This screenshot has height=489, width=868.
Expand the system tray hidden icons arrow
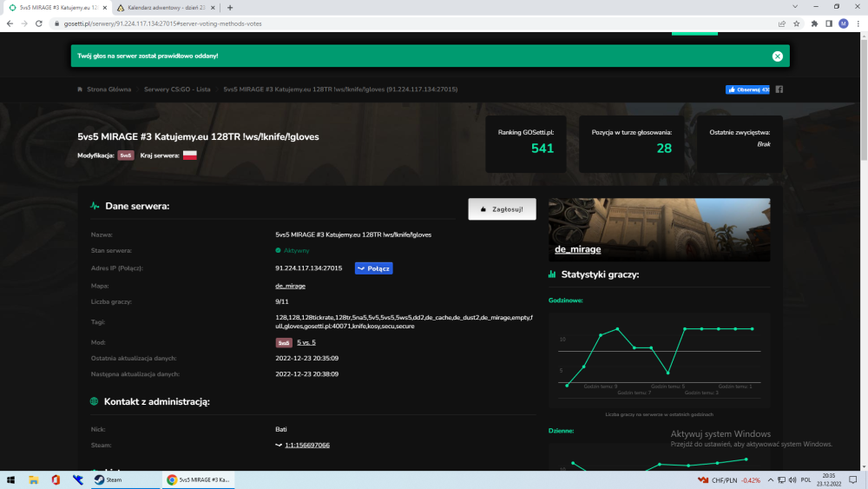(770, 480)
